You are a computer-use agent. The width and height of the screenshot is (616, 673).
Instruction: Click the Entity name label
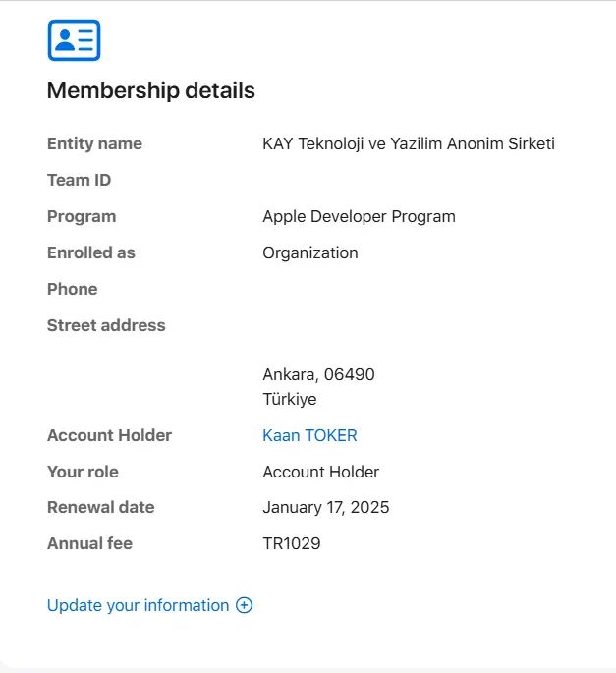(x=94, y=143)
